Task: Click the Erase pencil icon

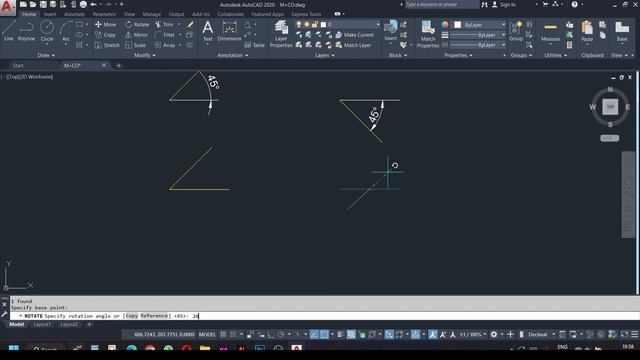Action: click(x=190, y=24)
